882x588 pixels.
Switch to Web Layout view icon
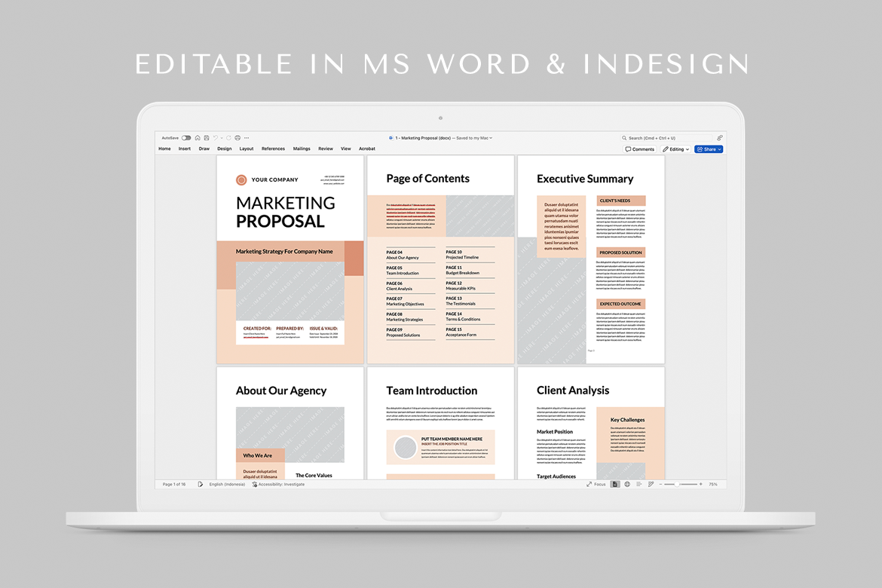tap(627, 484)
